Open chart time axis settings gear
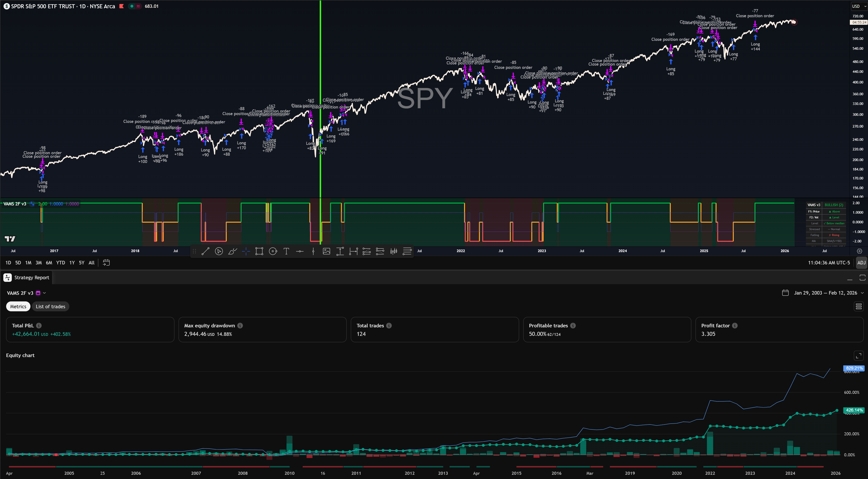Image resolution: width=868 pixels, height=479 pixels. (x=859, y=251)
